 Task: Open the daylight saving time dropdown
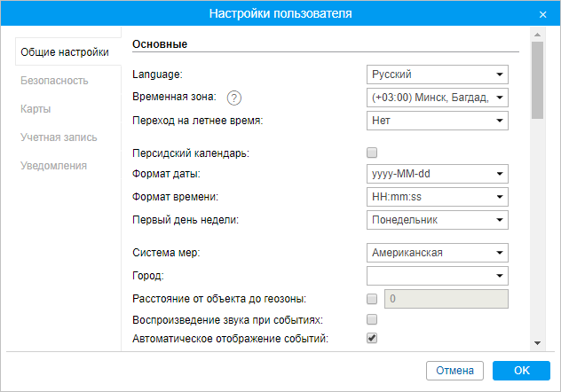(438, 121)
